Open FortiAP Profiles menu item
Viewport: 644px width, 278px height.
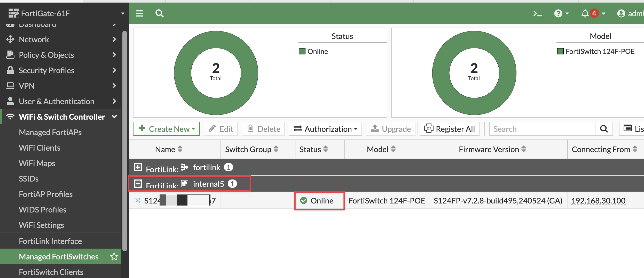coord(46,194)
